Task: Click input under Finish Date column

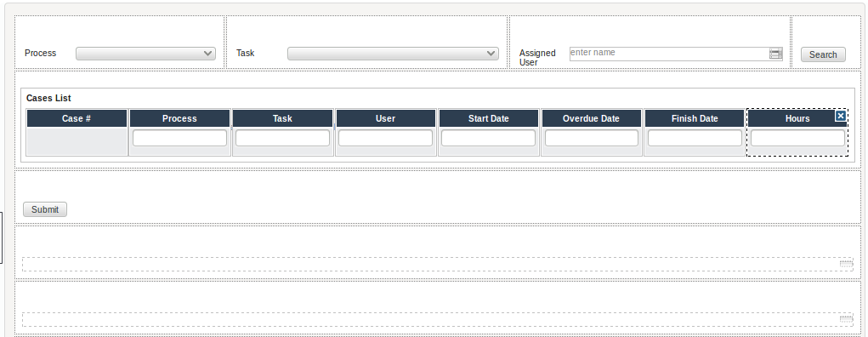Action: pyautogui.click(x=695, y=138)
